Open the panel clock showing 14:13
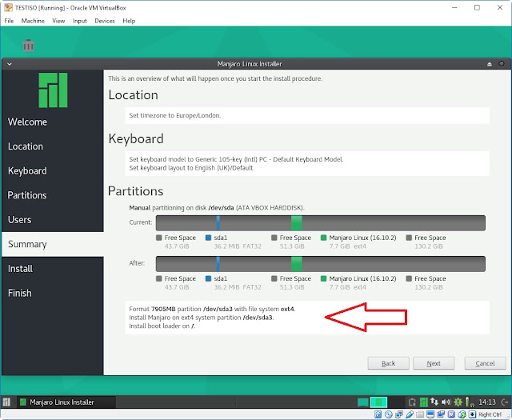 [487, 402]
